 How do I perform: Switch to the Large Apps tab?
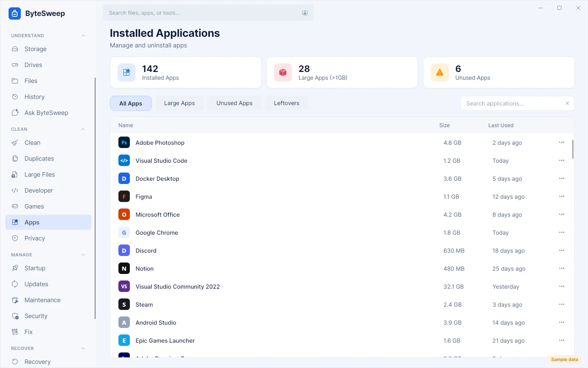click(179, 103)
